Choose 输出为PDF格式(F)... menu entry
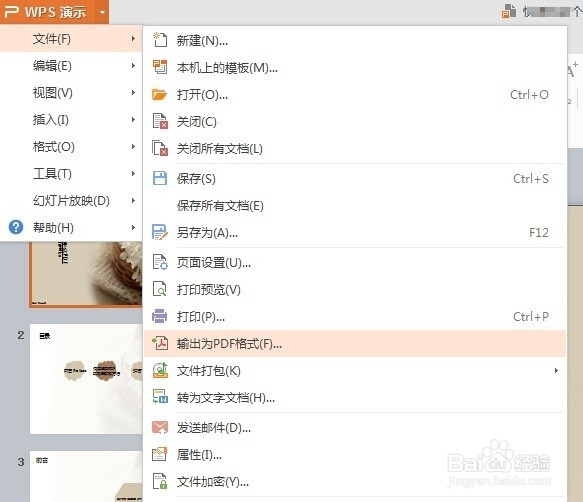 355,344
